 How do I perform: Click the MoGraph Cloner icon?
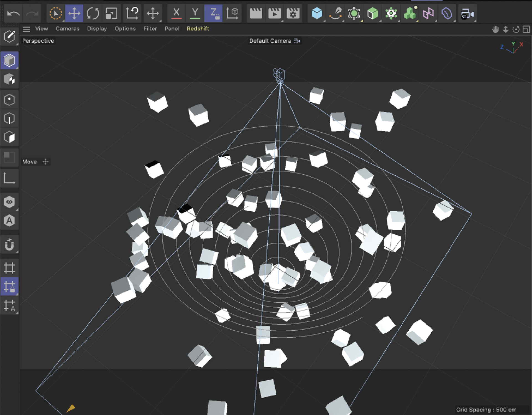tap(410, 13)
